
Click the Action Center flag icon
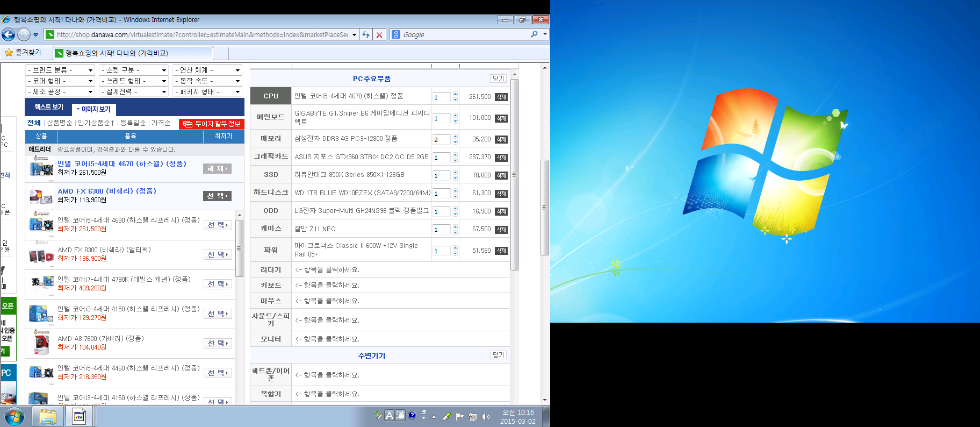tap(459, 417)
